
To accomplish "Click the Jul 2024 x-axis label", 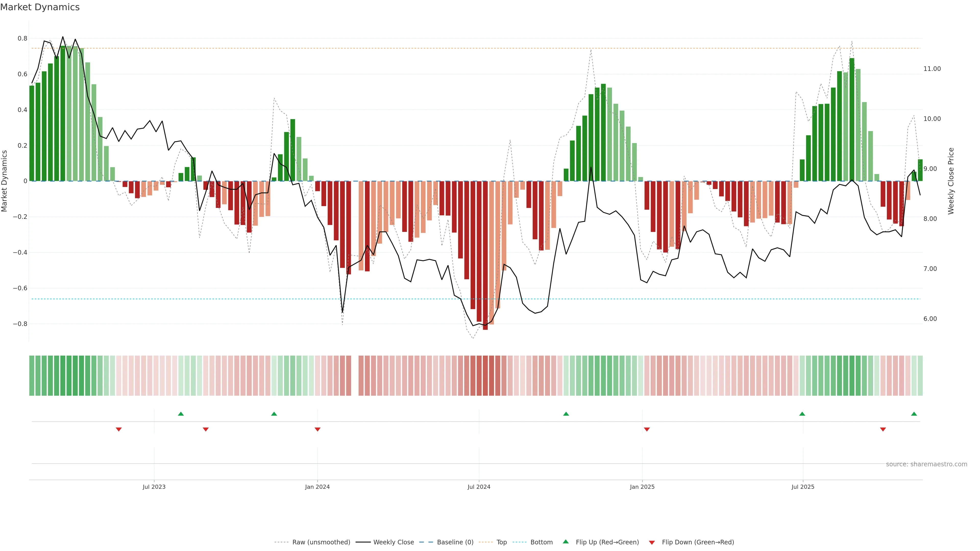I will 479,487.
